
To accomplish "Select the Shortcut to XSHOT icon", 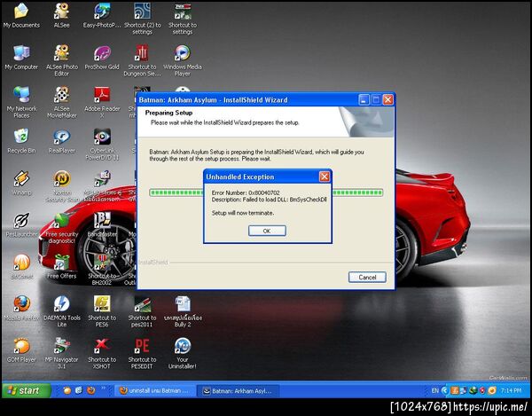I will click(x=102, y=353).
